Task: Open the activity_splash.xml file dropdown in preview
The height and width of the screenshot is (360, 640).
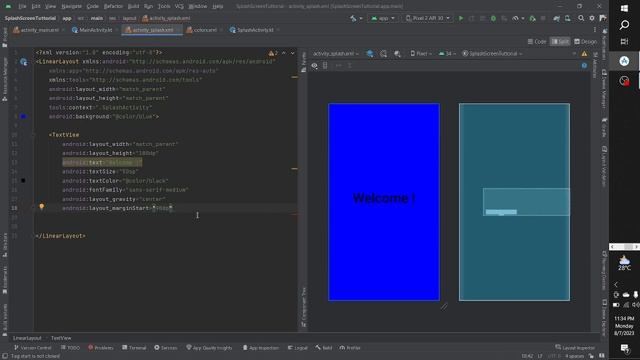Action: [336, 54]
